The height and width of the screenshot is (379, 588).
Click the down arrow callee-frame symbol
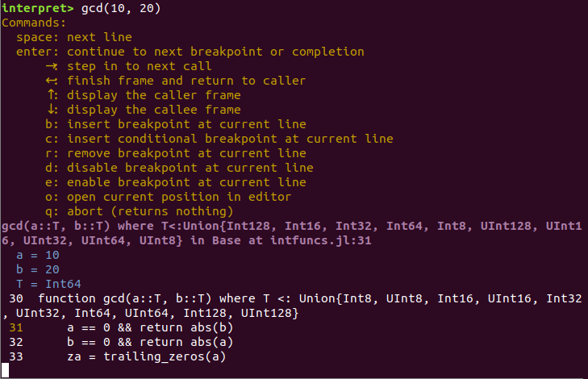click(x=52, y=110)
